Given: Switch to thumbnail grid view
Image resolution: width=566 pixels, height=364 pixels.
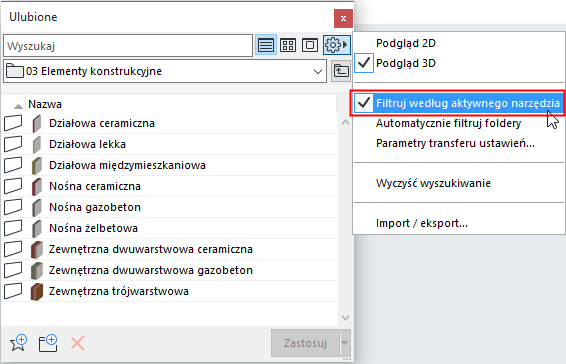Looking at the screenshot, I should click(x=288, y=45).
